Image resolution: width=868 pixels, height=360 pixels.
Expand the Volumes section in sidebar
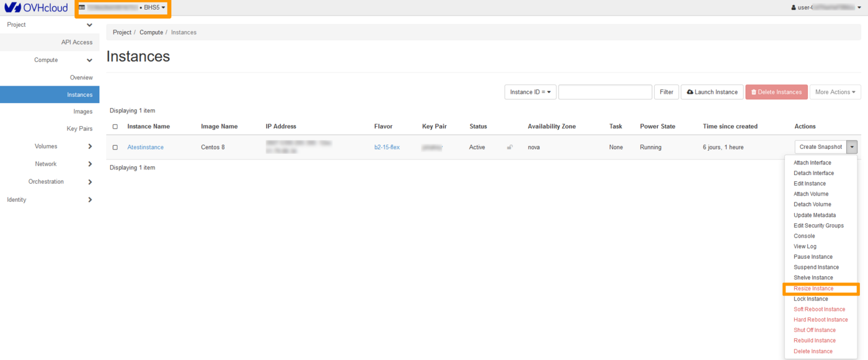coord(46,146)
